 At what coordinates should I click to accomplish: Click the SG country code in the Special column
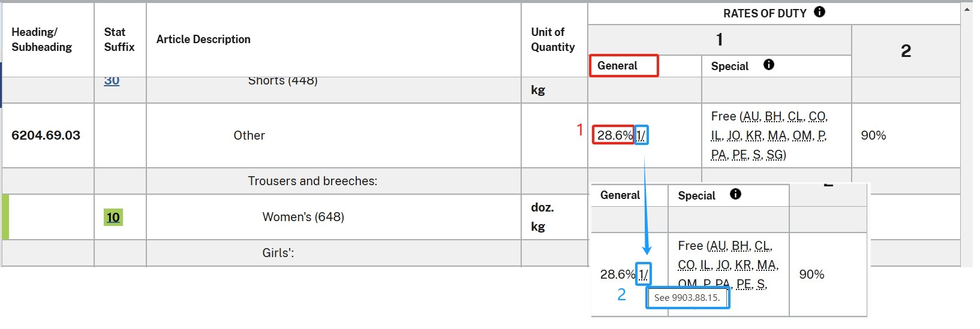coord(774,155)
